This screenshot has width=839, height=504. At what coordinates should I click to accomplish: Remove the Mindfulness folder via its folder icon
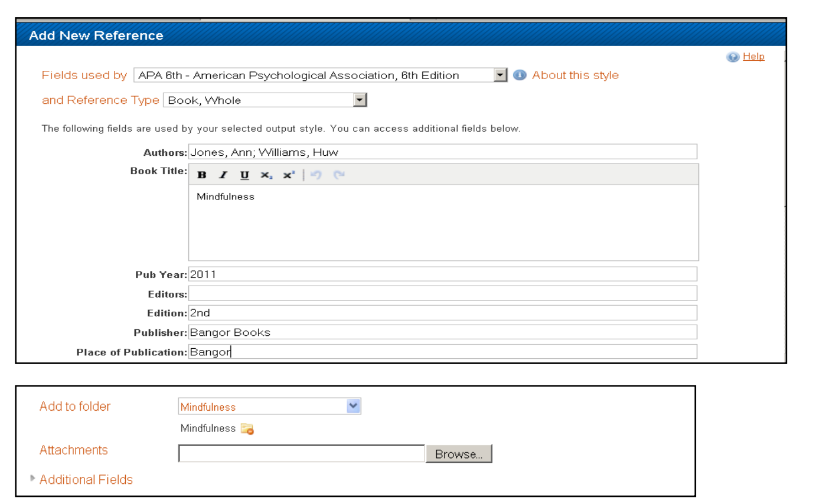tap(247, 429)
